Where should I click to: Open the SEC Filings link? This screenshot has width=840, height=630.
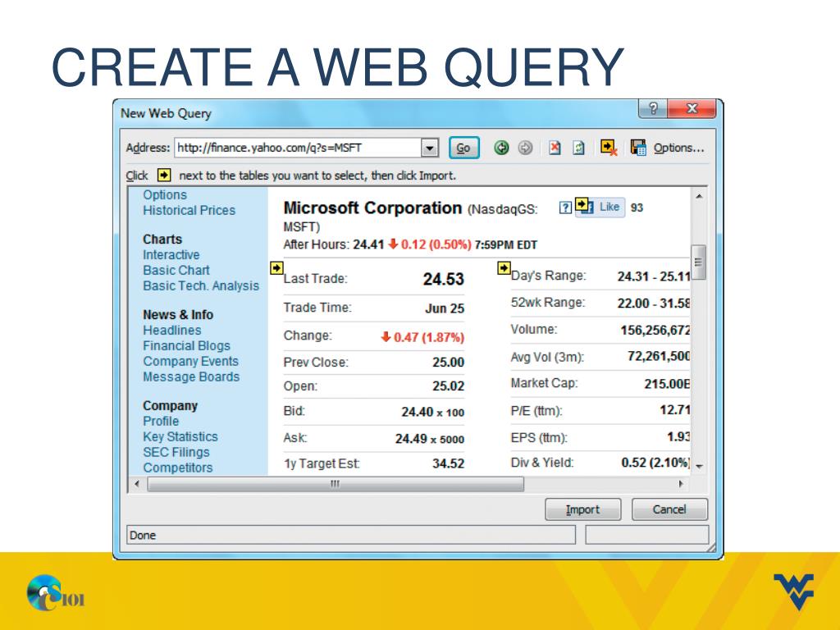pos(176,453)
